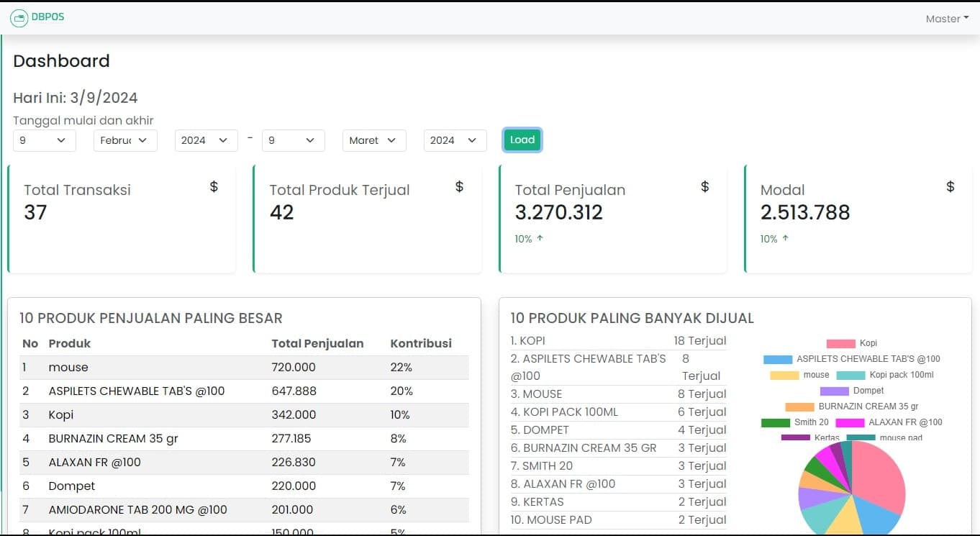This screenshot has height=536, width=980.
Task: Open the start day dropdown
Action: click(44, 140)
